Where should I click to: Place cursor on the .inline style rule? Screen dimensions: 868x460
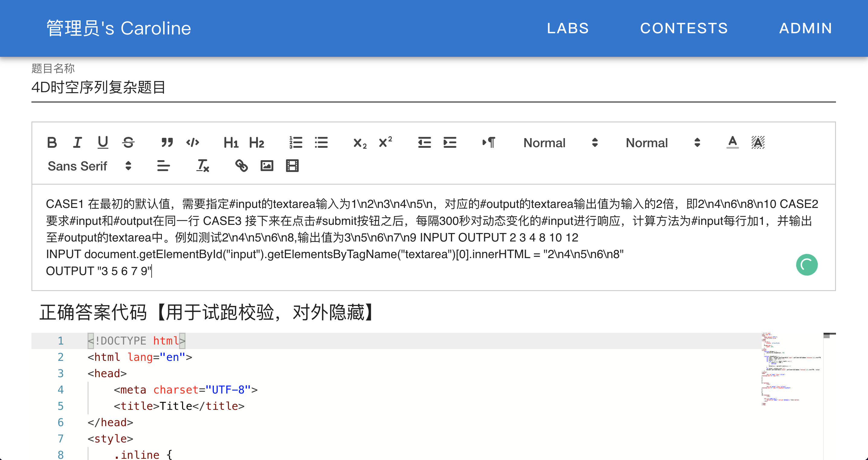coord(143,455)
